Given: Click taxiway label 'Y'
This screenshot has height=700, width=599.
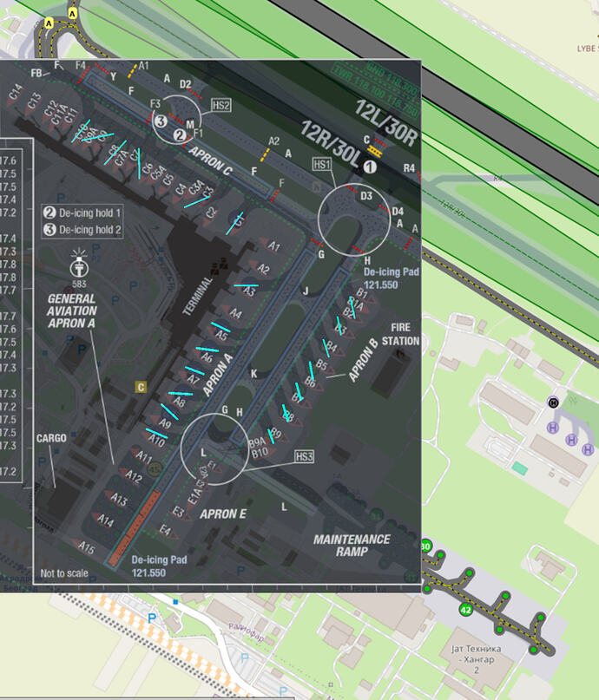Looking at the screenshot, I should tap(114, 77).
